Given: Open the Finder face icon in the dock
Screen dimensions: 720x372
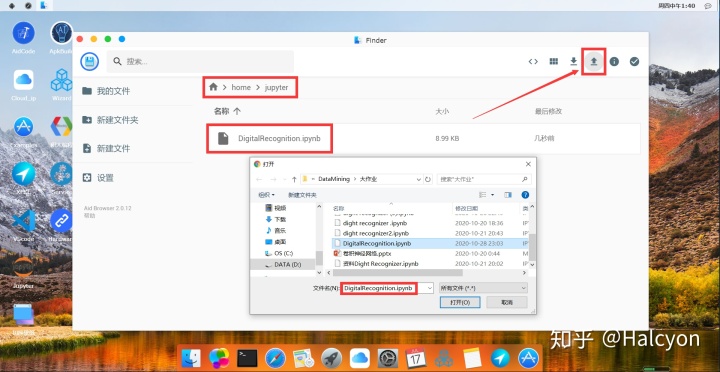Looking at the screenshot, I should coord(191,358).
